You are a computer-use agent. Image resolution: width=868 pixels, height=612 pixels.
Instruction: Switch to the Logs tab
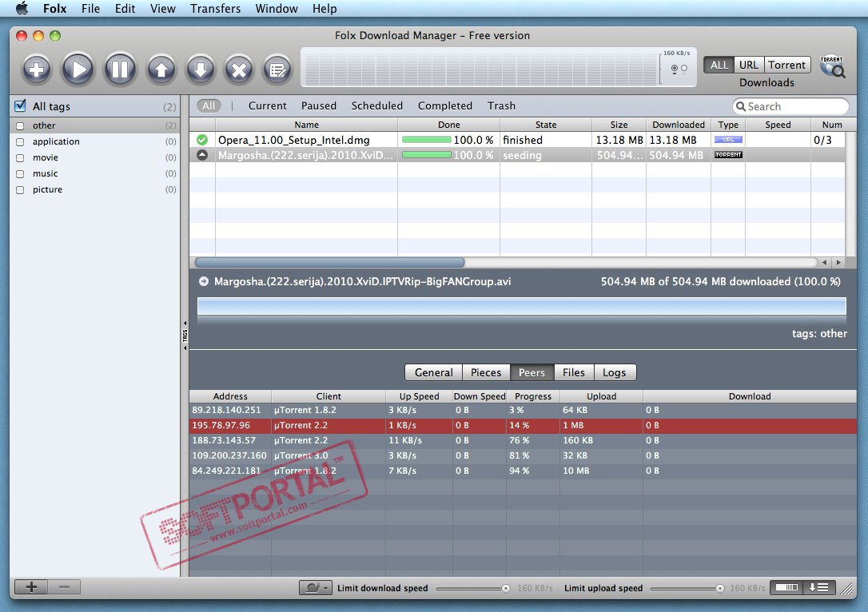(x=615, y=372)
